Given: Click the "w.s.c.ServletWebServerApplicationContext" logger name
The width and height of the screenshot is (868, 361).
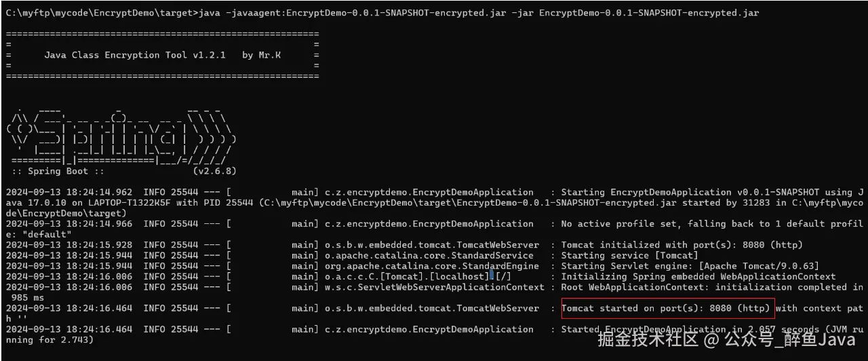Looking at the screenshot, I should coord(418,287).
